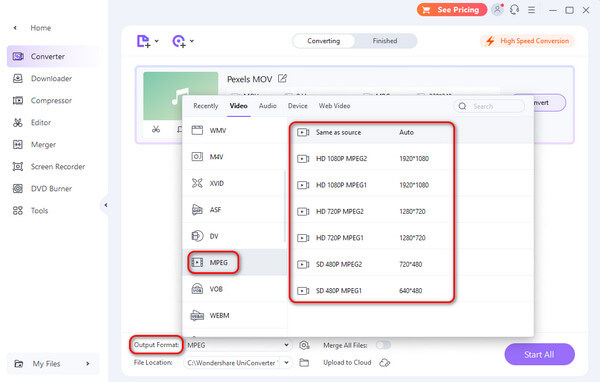
Task: Open the support headset icon
Action: [x=514, y=10]
